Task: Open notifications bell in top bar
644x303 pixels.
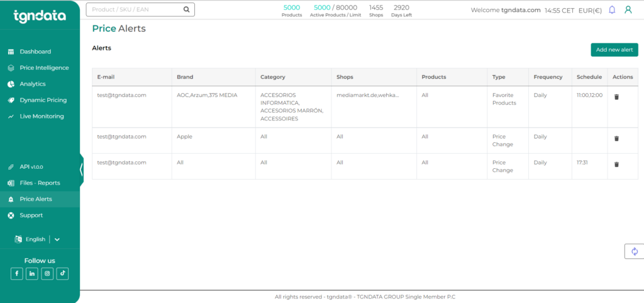Action: click(x=612, y=10)
